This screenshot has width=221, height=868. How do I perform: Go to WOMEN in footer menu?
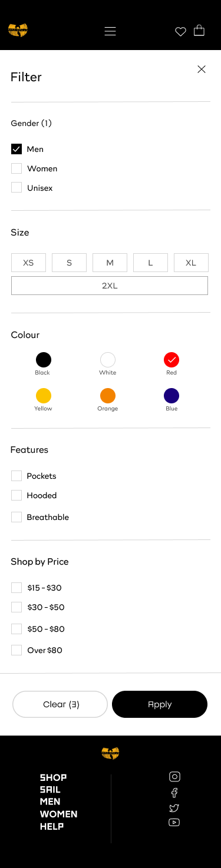click(59, 814)
